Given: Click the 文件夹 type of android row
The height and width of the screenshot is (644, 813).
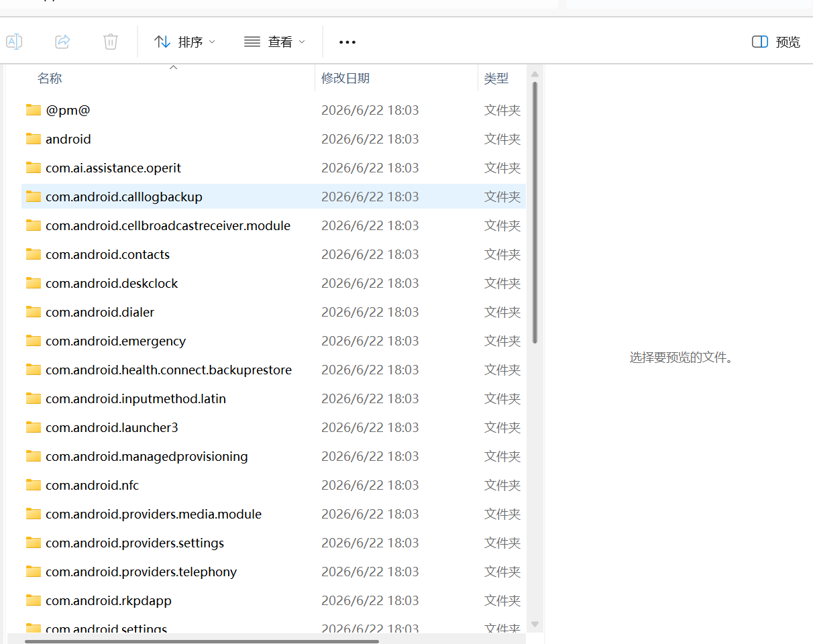Looking at the screenshot, I should point(502,139).
